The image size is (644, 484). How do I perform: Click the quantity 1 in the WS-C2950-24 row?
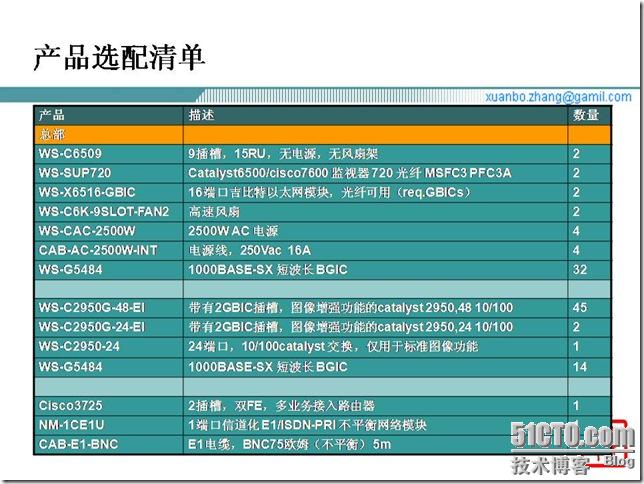(x=576, y=346)
